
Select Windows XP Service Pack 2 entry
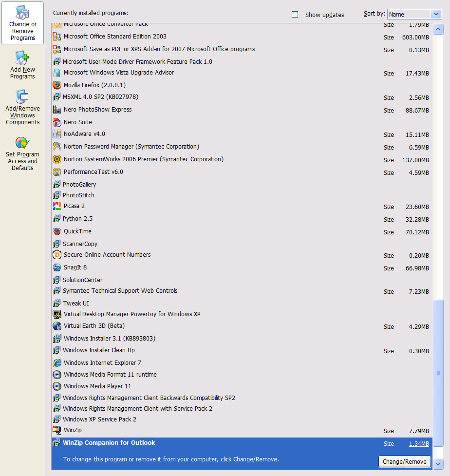pyautogui.click(x=242, y=419)
